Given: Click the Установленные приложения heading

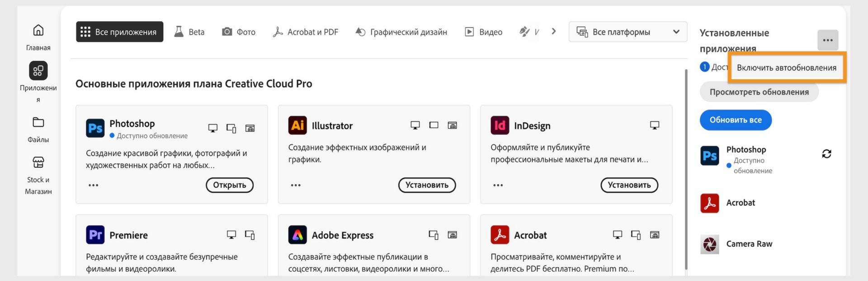Looking at the screenshot, I should tap(734, 41).
